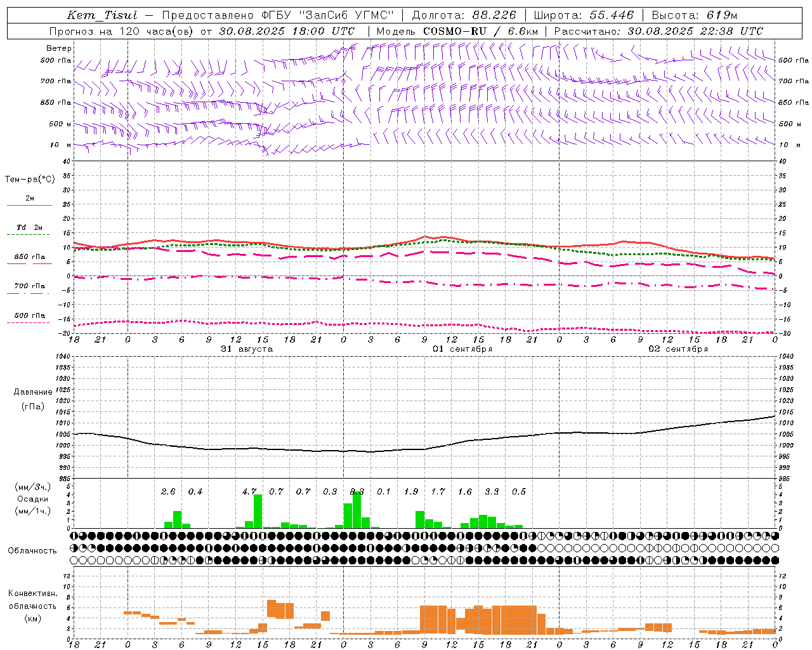Image resolution: width=812 pixels, height=650 pixels.
Task: Click the forecast start text 30.08.2025 18:00 UTC
Action: [x=287, y=31]
